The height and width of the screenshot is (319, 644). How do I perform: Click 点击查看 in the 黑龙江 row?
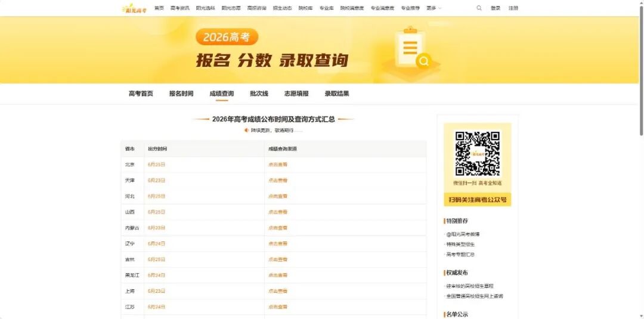[x=278, y=275]
